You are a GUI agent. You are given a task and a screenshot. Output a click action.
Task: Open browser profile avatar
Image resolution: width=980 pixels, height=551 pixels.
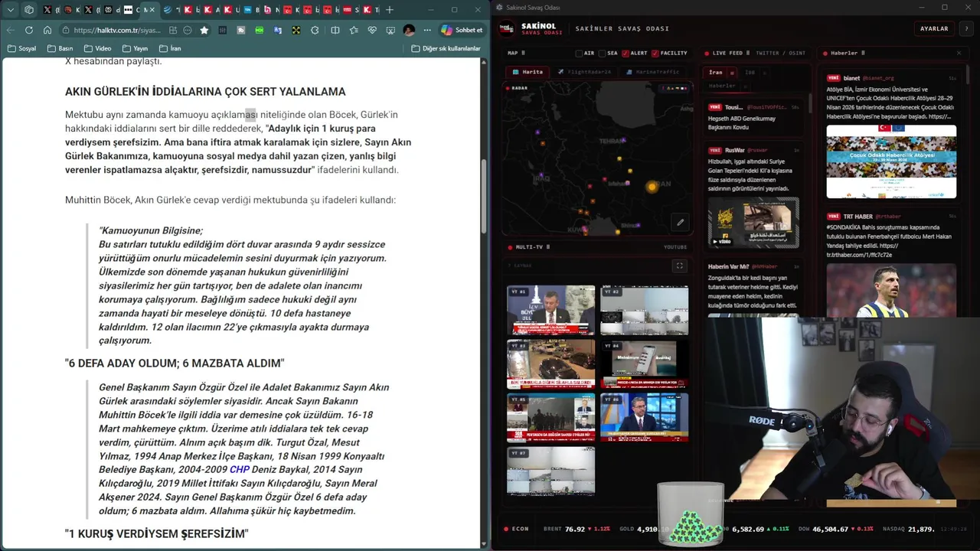tap(409, 30)
